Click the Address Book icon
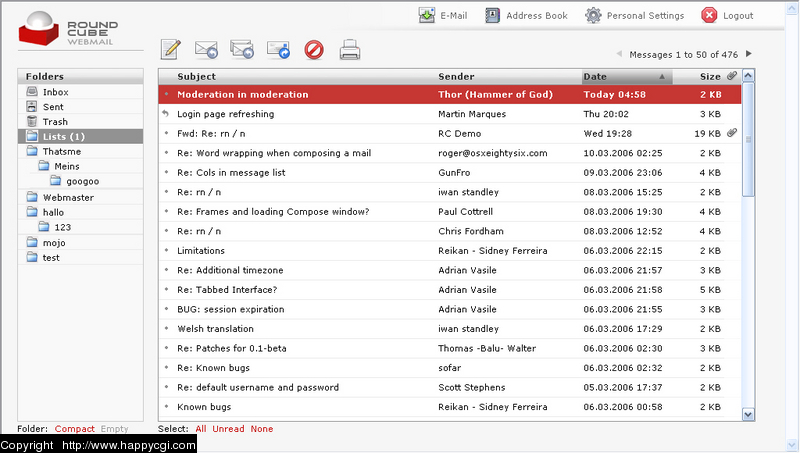 coord(492,15)
